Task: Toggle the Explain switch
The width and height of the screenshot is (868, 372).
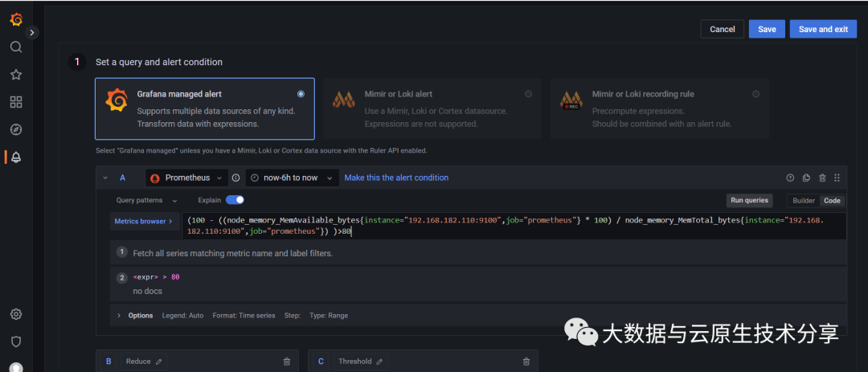Action: pyautogui.click(x=235, y=200)
